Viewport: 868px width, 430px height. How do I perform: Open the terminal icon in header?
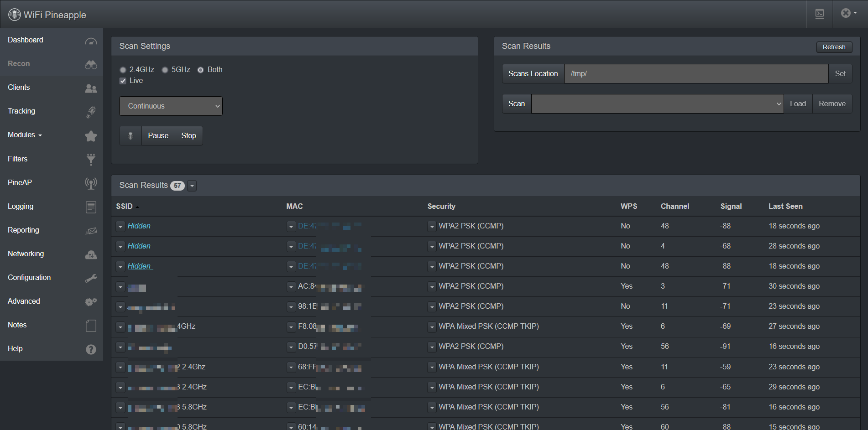(820, 14)
